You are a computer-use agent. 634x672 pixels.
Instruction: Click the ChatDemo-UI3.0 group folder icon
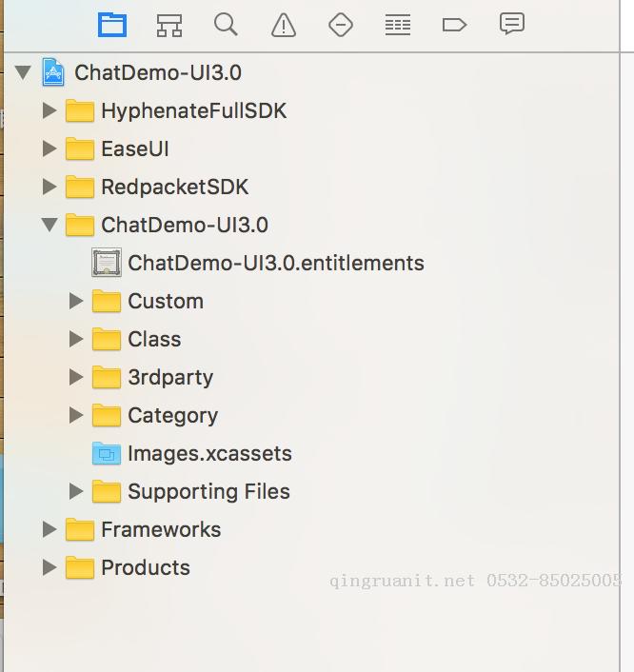coord(80,225)
